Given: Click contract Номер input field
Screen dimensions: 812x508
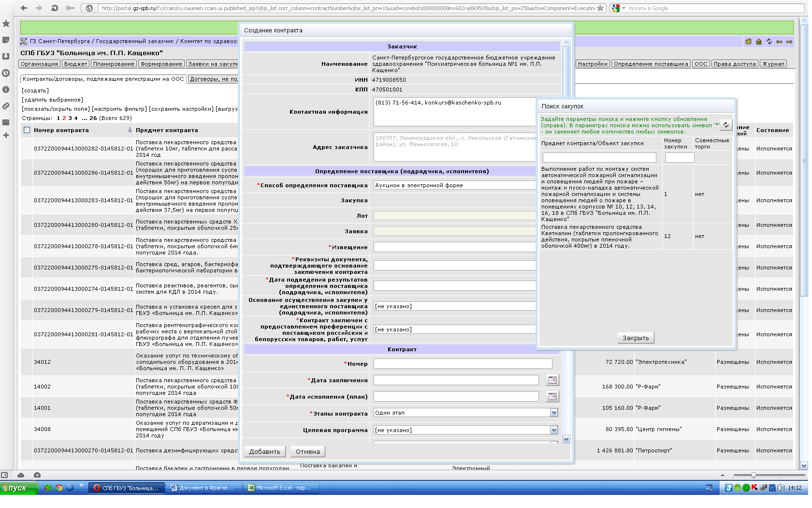Looking at the screenshot, I should coord(463,364).
